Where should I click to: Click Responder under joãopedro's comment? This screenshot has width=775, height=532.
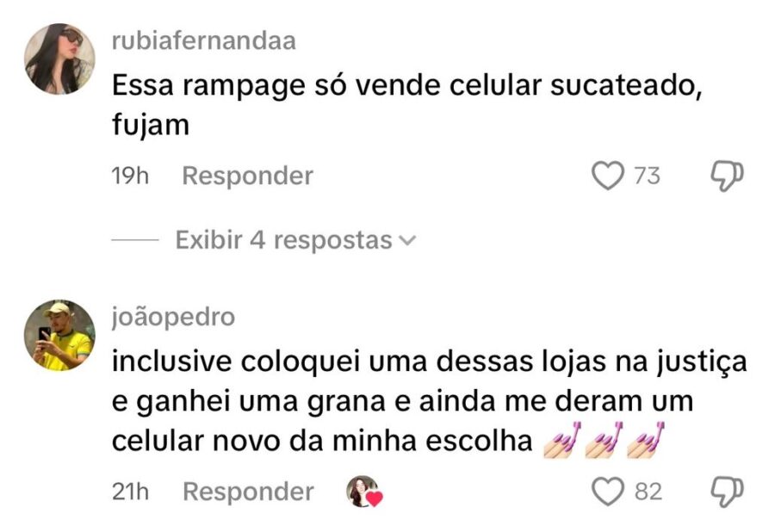[x=247, y=492]
